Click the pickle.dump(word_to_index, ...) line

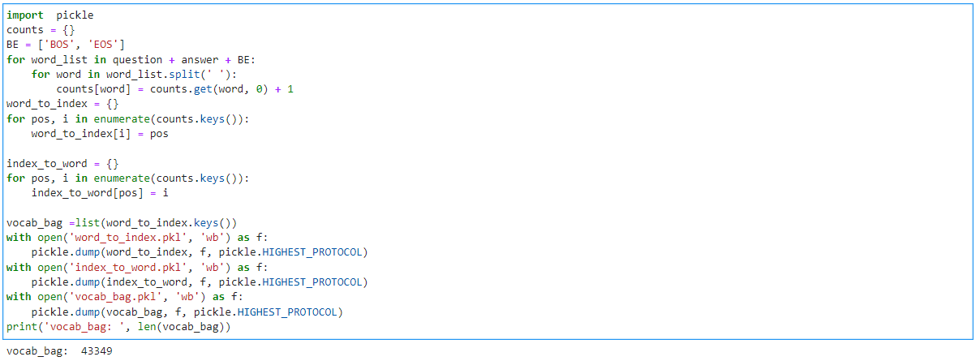click(x=200, y=251)
